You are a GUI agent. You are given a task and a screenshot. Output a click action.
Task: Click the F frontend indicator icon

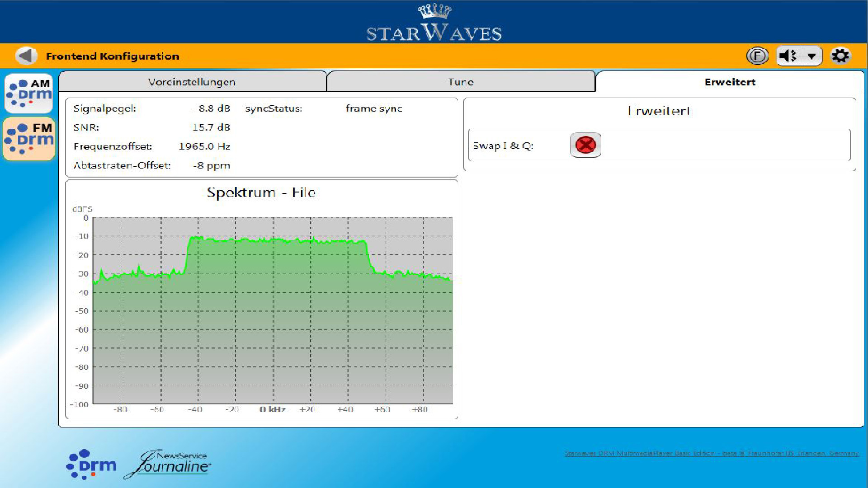click(x=757, y=56)
